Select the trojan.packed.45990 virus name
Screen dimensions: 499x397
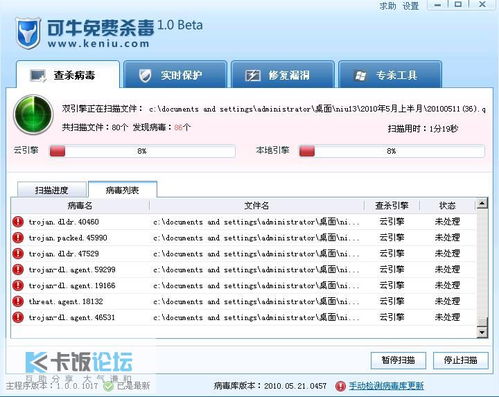(68, 238)
